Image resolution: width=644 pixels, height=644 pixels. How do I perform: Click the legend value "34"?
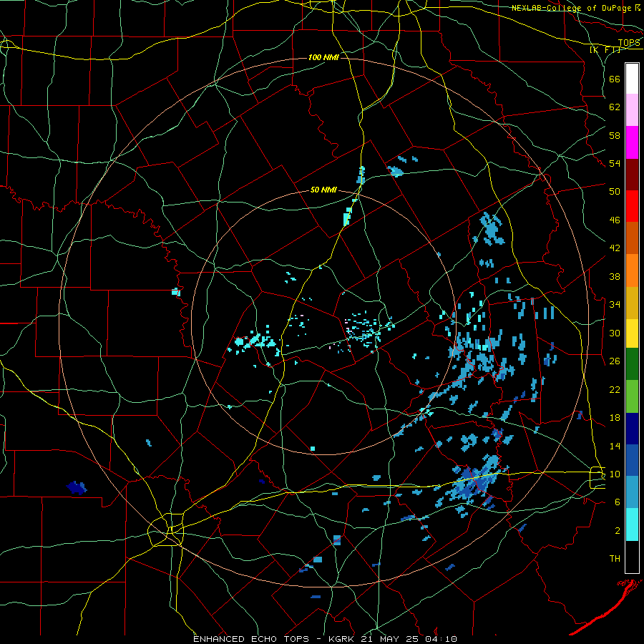coord(615,305)
